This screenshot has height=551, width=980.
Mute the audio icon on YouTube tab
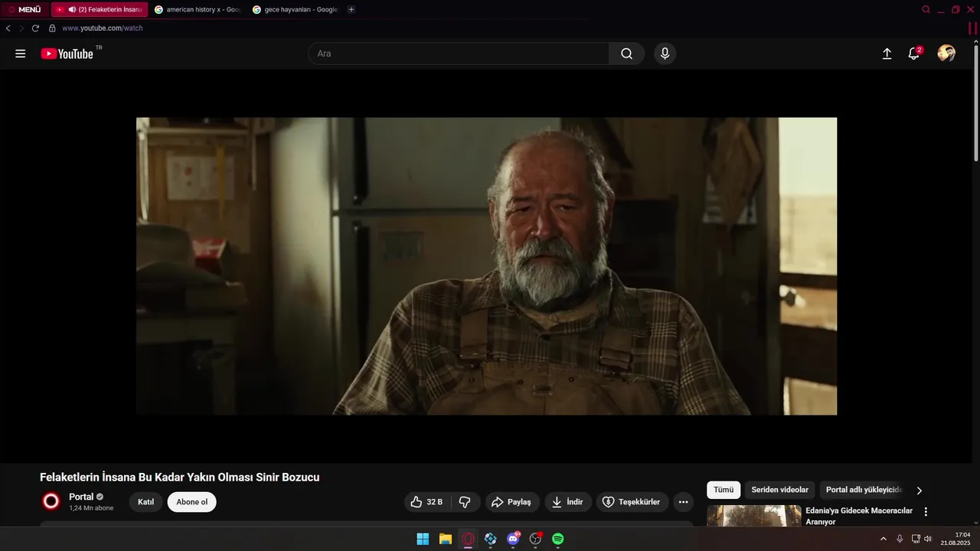tap(72, 9)
